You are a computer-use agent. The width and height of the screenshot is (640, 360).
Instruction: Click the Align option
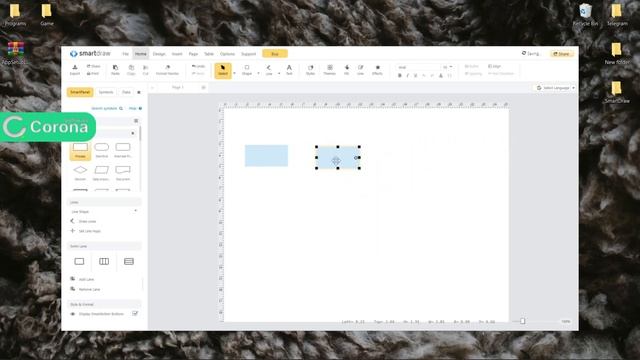pos(494,66)
